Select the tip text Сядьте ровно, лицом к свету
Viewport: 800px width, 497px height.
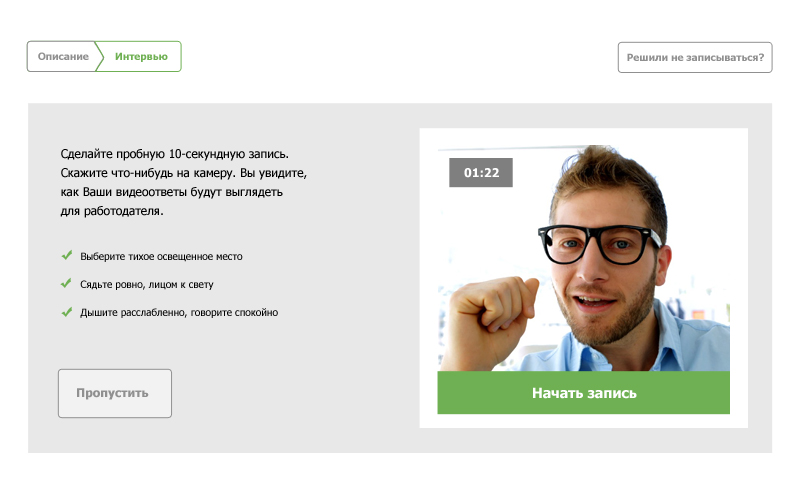point(146,285)
